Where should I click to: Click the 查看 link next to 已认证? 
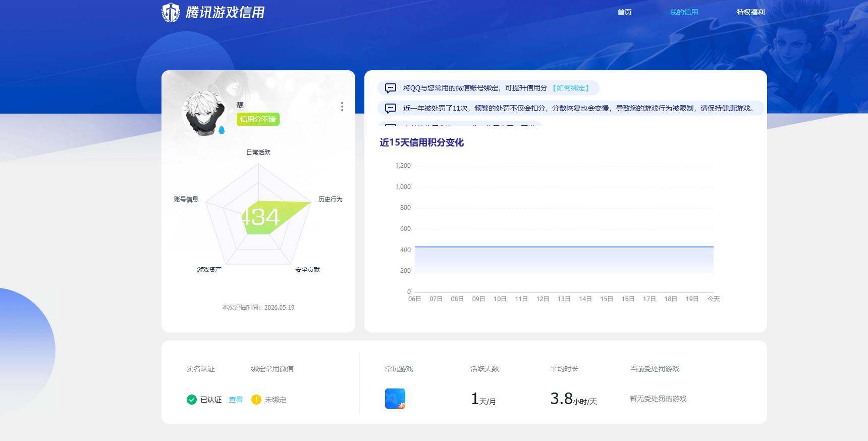click(x=236, y=400)
